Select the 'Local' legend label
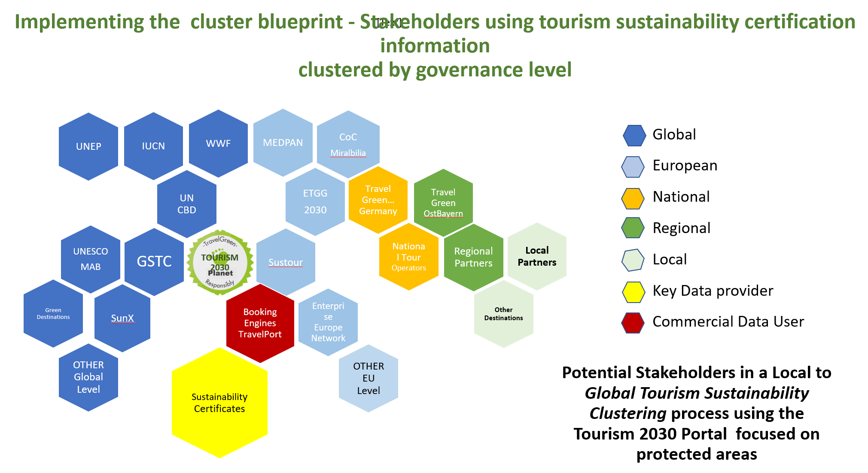The width and height of the screenshot is (868, 473). click(670, 259)
